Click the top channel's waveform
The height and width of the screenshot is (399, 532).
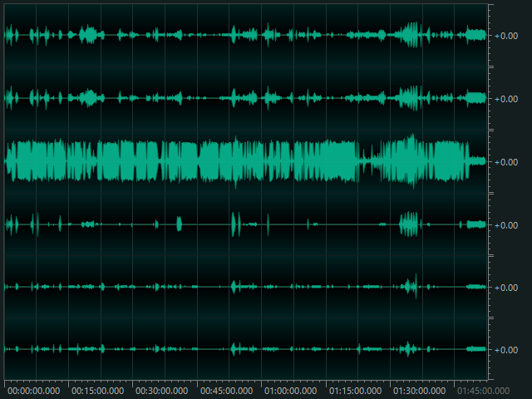246,35
